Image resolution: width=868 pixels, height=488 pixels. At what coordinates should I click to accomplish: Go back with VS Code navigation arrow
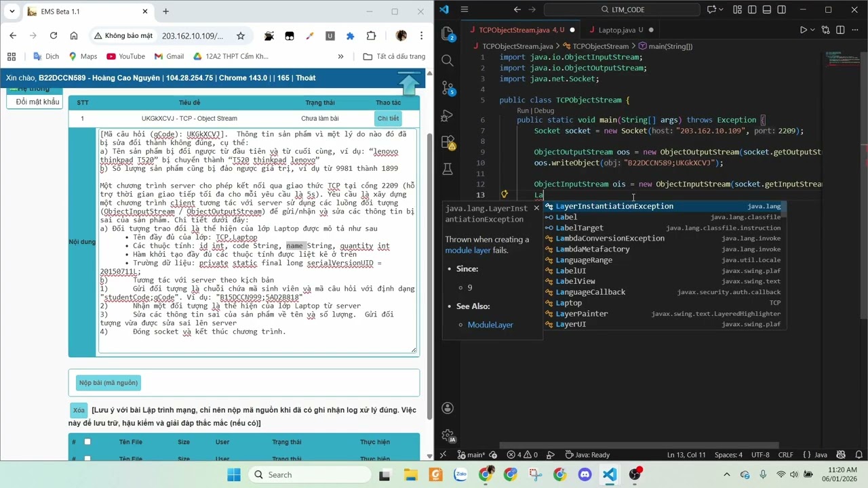(x=517, y=9)
